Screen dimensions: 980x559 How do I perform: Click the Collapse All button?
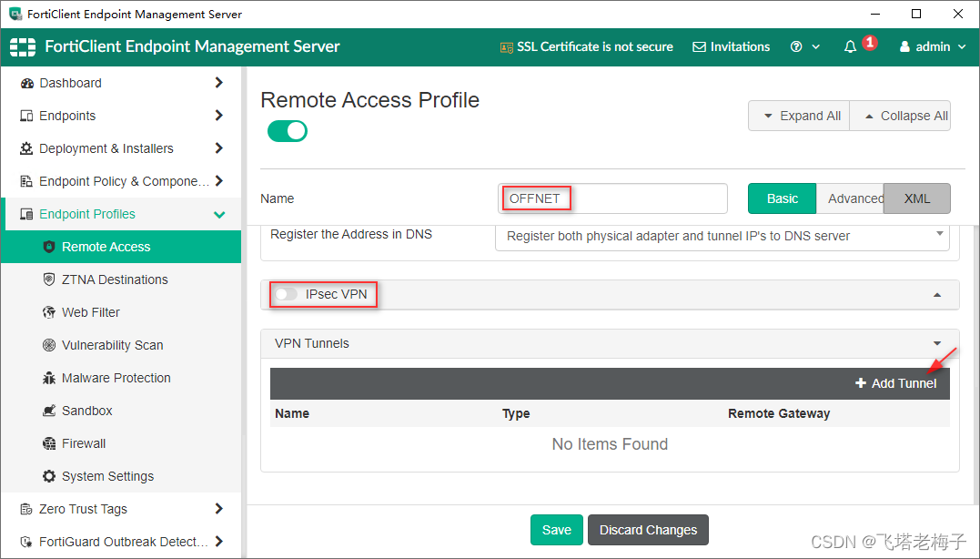click(x=901, y=116)
